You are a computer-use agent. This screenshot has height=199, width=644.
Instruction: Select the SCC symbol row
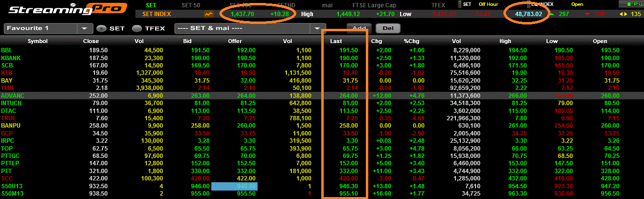coord(322,178)
